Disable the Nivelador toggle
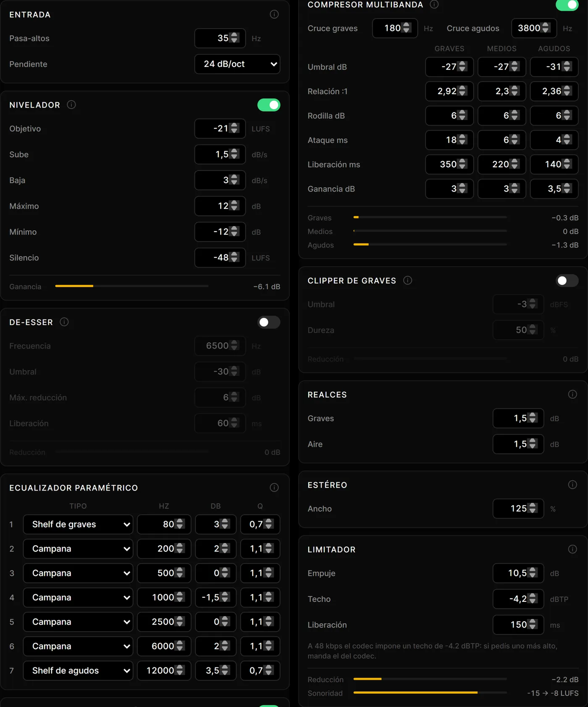The image size is (588, 707). coord(269,105)
